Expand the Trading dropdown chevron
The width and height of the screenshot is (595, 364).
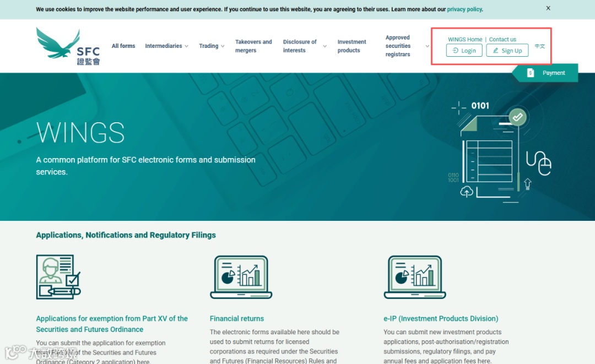[223, 46]
